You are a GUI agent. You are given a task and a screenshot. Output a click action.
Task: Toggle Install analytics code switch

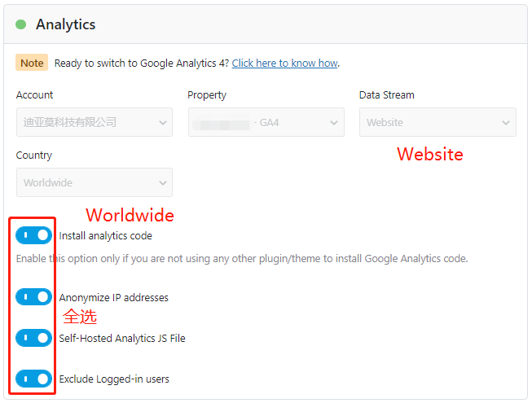click(34, 235)
